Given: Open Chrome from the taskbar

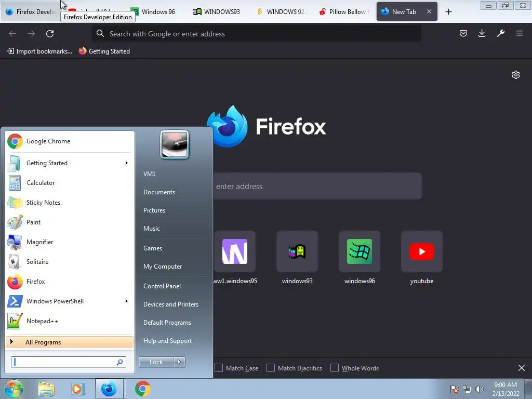Looking at the screenshot, I should 142,389.
